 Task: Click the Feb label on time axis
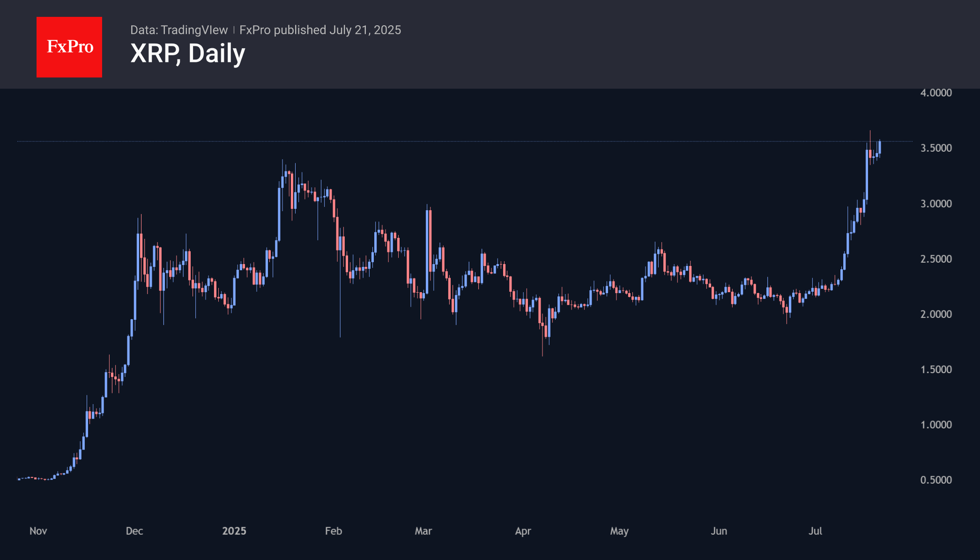pos(334,531)
